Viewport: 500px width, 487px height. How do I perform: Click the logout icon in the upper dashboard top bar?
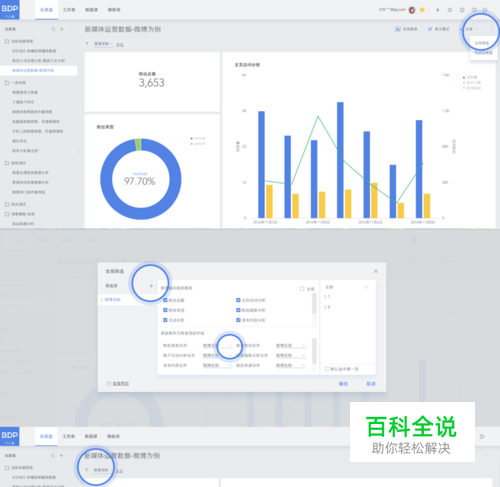pyautogui.click(x=485, y=10)
